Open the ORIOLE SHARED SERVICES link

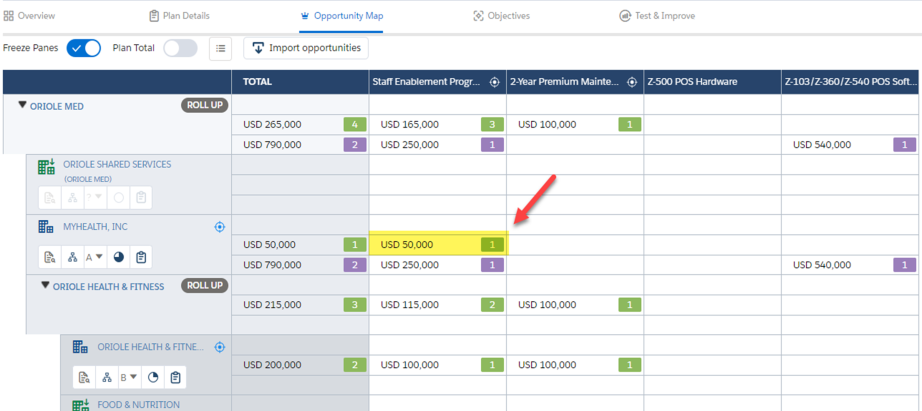[x=118, y=165]
